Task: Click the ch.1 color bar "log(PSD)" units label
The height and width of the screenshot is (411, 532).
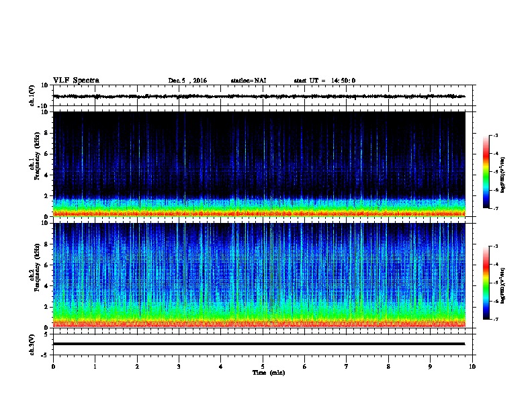Action: click(502, 175)
